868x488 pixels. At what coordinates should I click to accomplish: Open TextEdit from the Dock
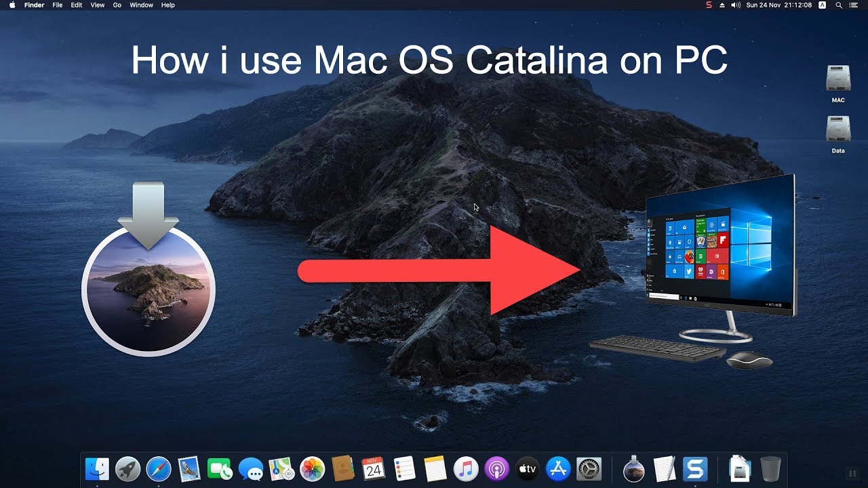(x=665, y=468)
